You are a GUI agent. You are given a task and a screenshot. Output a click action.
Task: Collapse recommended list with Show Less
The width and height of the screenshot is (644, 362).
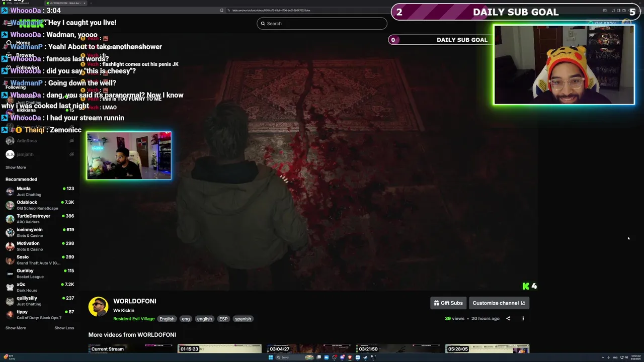64,328
